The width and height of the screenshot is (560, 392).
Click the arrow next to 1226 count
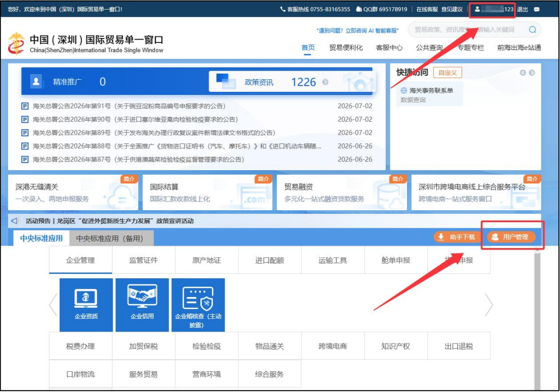click(325, 82)
